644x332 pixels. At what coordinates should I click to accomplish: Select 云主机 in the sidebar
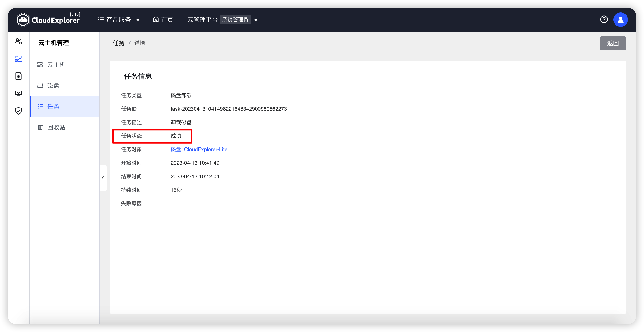pyautogui.click(x=64, y=65)
